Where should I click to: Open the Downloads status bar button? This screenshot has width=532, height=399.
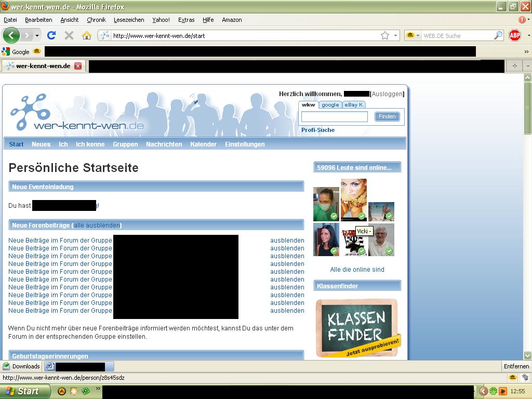21,366
